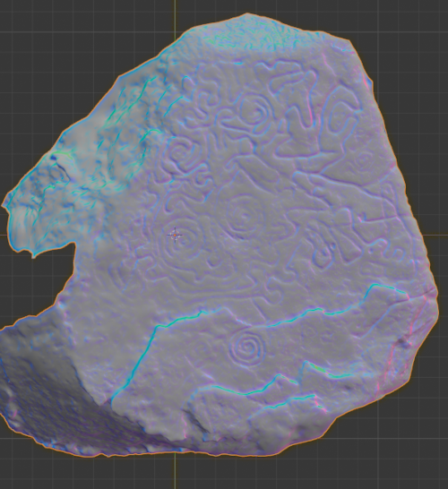The image size is (448, 489).
Task: Select the isolated spiral carving below the crack
Action: click(247, 347)
